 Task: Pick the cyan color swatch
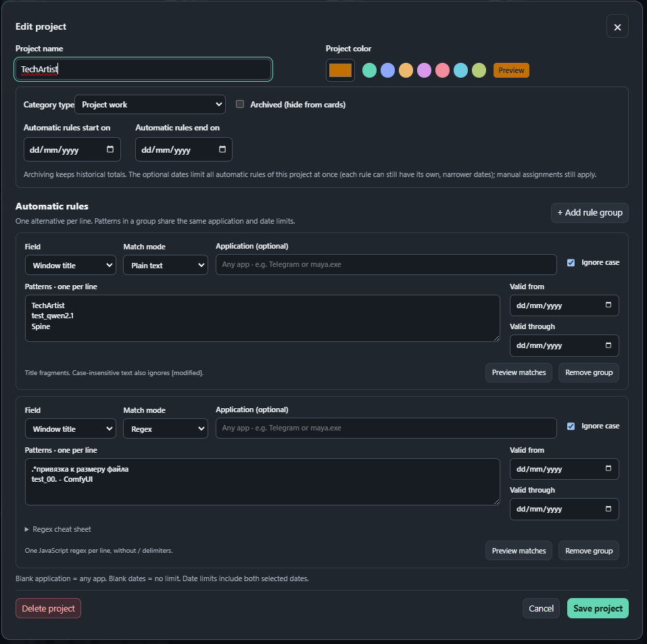pos(460,70)
